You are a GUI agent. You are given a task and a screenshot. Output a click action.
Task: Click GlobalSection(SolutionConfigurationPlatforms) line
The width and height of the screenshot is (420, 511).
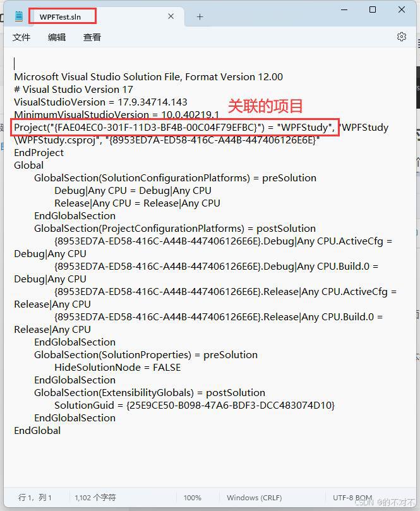coord(175,178)
